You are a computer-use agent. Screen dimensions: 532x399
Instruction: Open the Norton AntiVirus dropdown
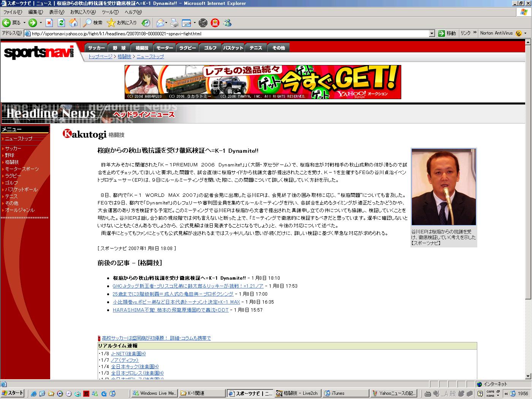[x=525, y=33]
